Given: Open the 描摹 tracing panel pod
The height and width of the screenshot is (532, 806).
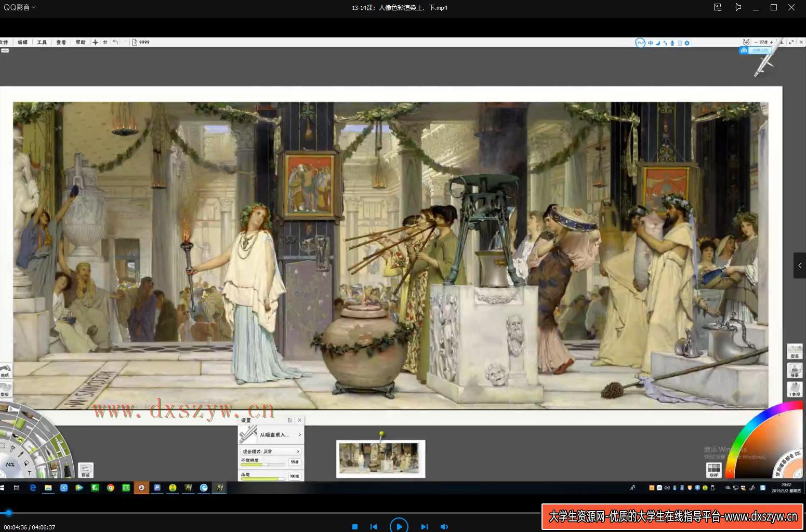Looking at the screenshot, I should tap(795, 370).
